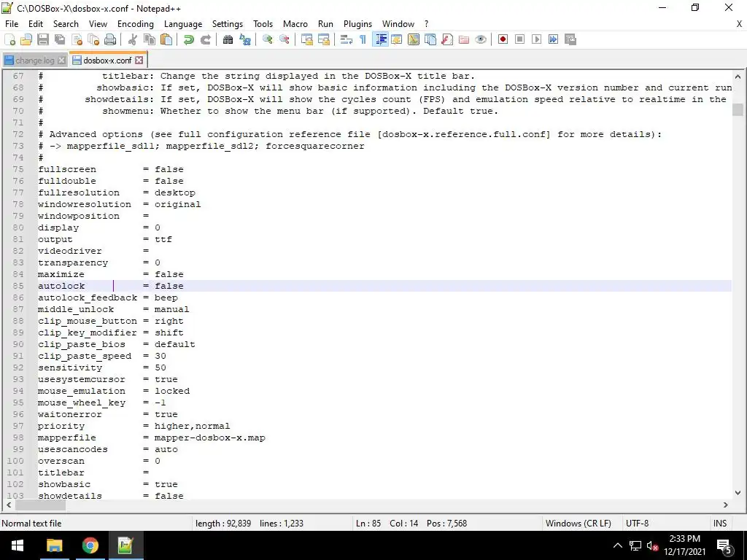Click the vertical scrollbar down arrow
This screenshot has width=747, height=560.
coord(738,493)
